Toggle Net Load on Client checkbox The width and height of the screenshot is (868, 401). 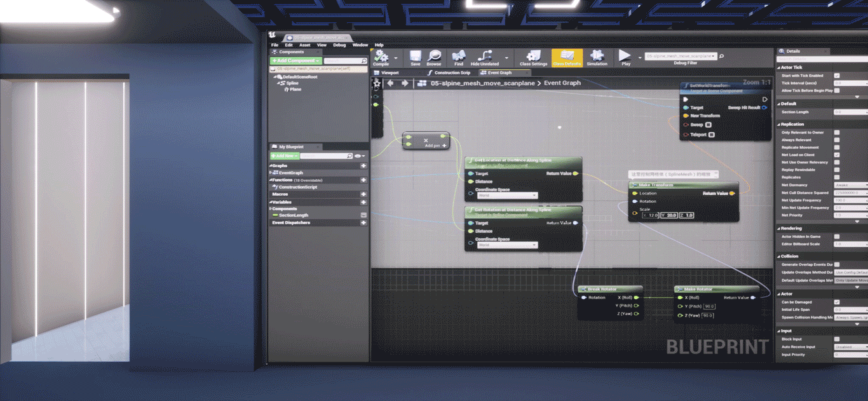837,154
